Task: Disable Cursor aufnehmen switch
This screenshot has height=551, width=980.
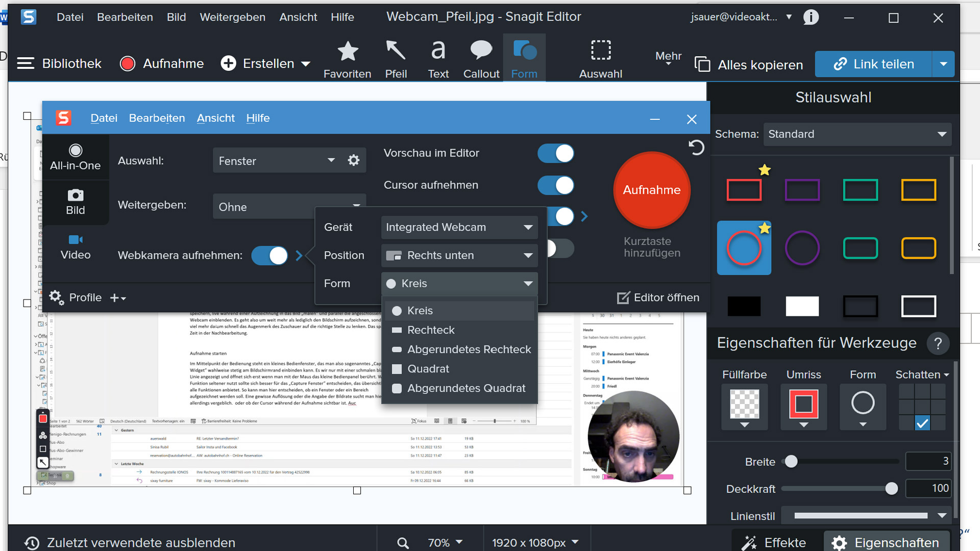Action: [555, 185]
